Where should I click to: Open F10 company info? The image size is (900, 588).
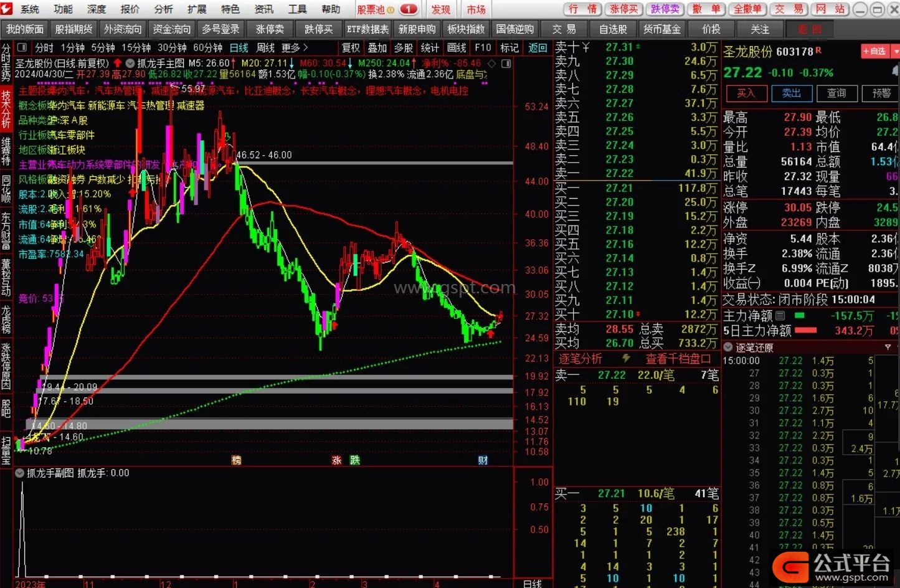click(x=483, y=48)
